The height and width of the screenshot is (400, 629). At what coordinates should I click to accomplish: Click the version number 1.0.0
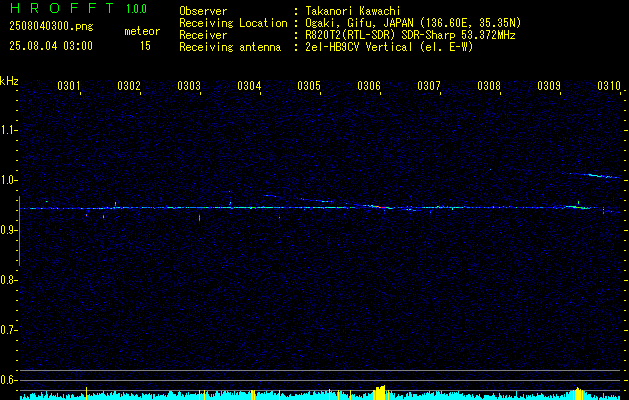point(136,9)
